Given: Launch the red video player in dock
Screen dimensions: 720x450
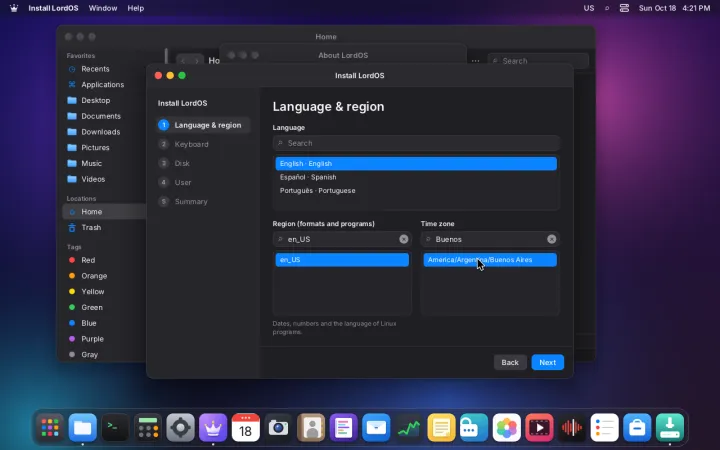Looking at the screenshot, I should click(539, 428).
